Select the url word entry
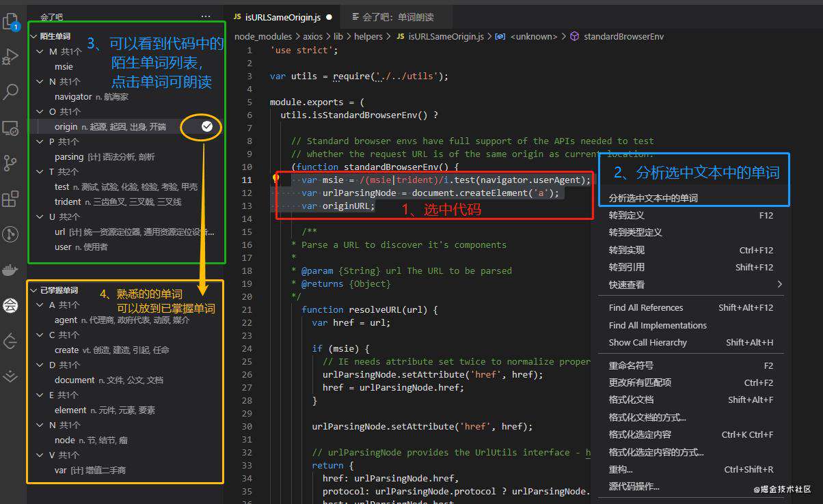Screen dimensions: 823x504 pos(125,232)
